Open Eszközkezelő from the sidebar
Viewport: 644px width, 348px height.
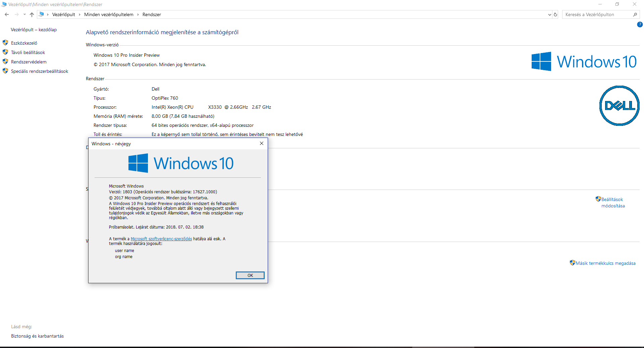pyautogui.click(x=24, y=43)
